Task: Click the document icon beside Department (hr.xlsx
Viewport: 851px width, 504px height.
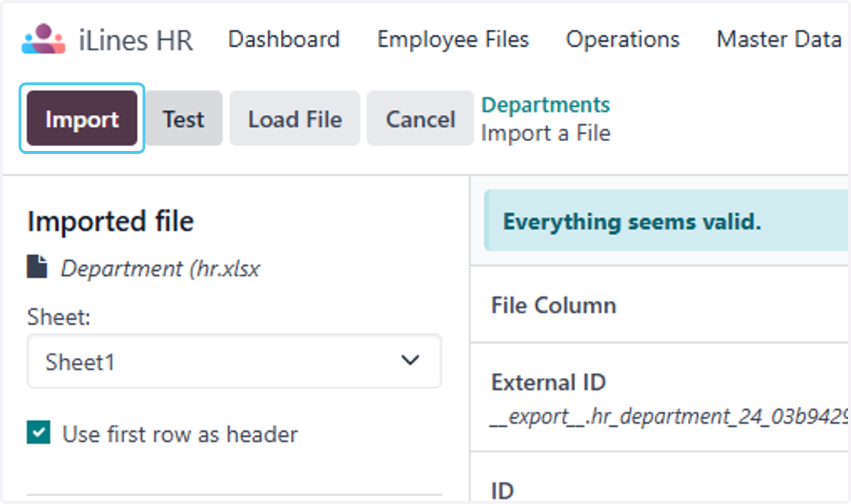Action: 37,268
